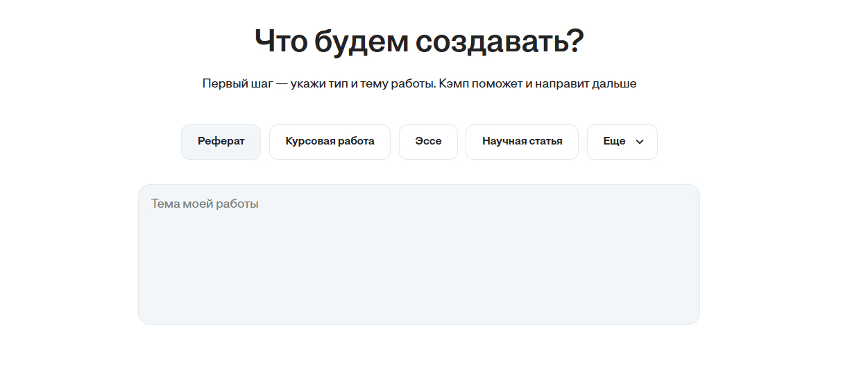Click the heading Что будем создавать?
The height and width of the screenshot is (371, 868).
[419, 42]
